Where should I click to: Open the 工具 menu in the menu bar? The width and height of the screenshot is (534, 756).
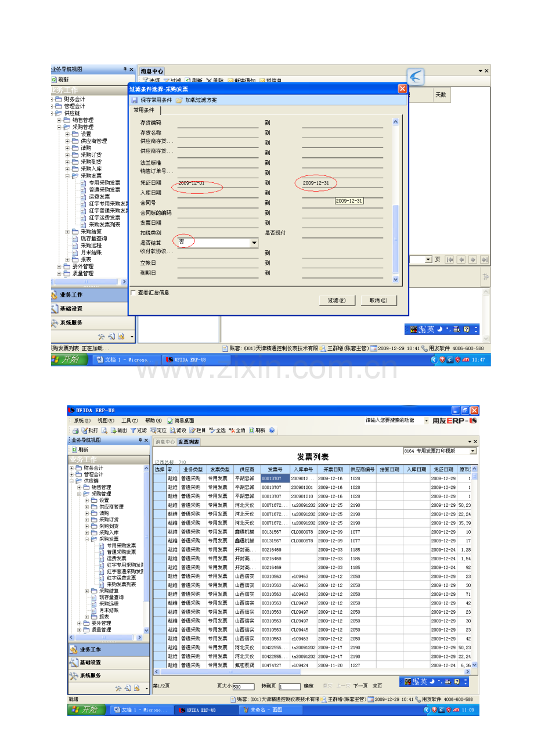click(x=129, y=420)
